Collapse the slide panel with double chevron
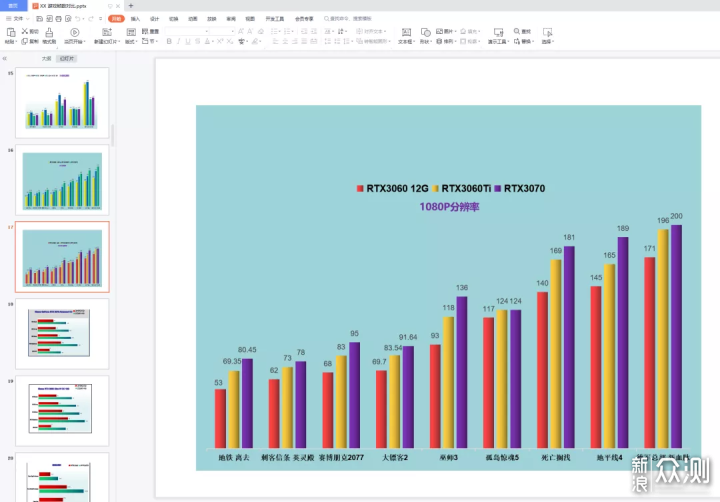 (5, 59)
